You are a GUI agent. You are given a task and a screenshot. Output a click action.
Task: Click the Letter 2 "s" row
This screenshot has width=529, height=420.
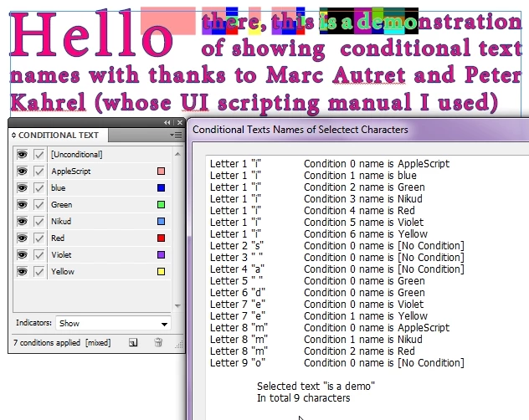tap(337, 246)
